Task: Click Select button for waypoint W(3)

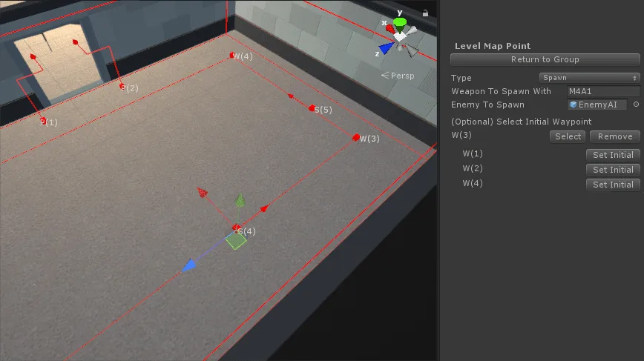Action: [568, 136]
